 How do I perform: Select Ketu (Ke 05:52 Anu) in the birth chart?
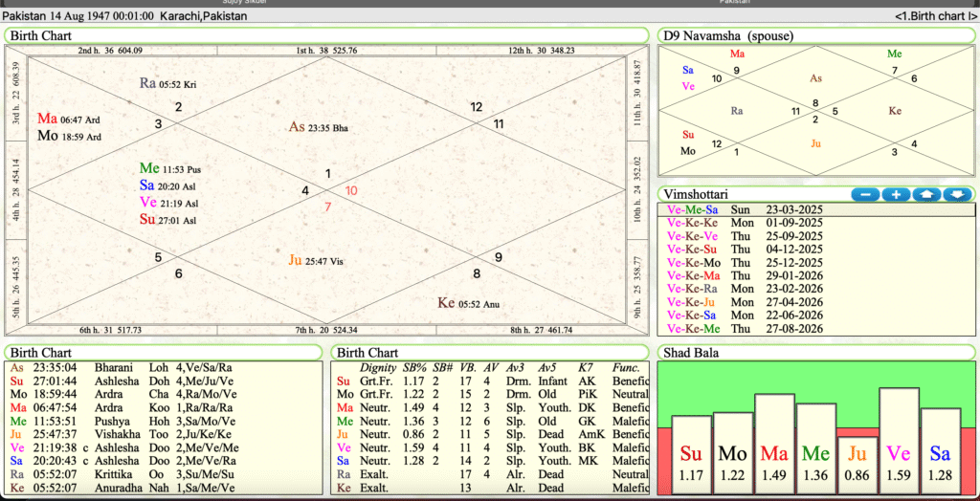[x=469, y=304]
